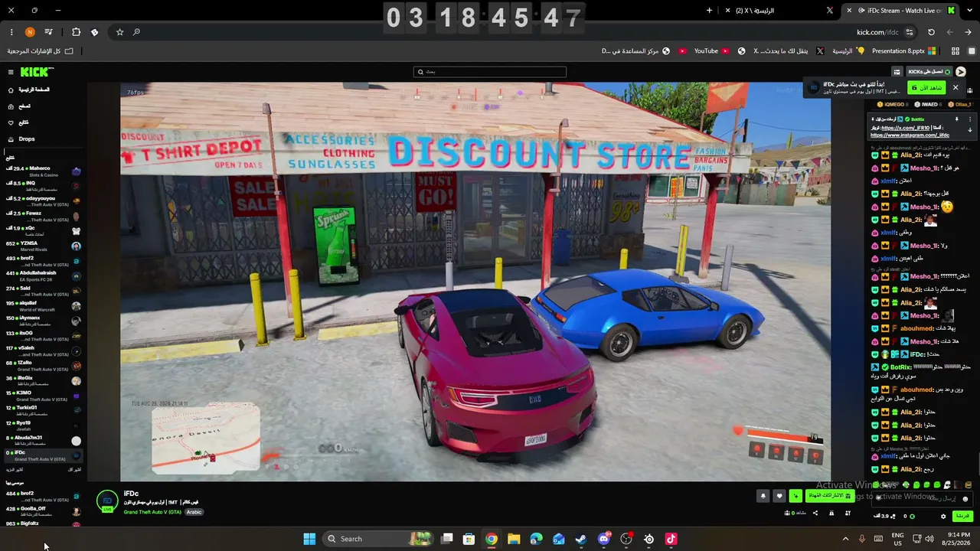Open Maherco channel in sidebar

click(x=43, y=171)
